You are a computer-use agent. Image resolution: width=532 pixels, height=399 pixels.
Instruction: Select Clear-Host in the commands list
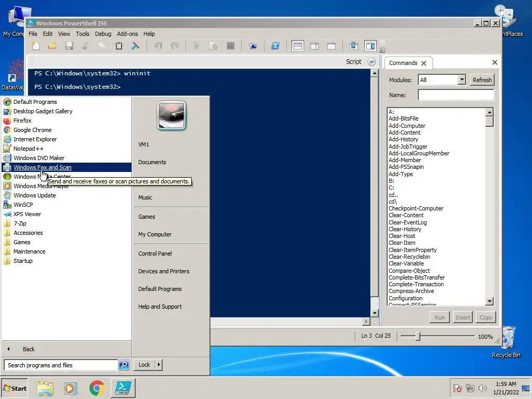tap(402, 236)
